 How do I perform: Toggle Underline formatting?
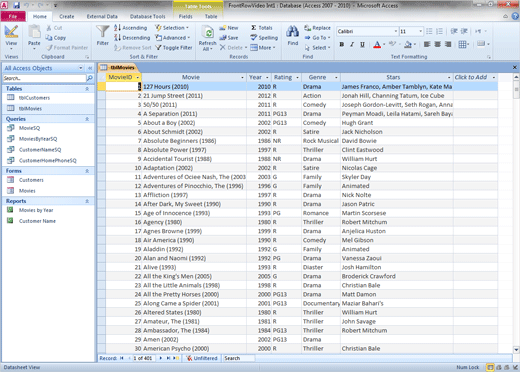coord(362,44)
